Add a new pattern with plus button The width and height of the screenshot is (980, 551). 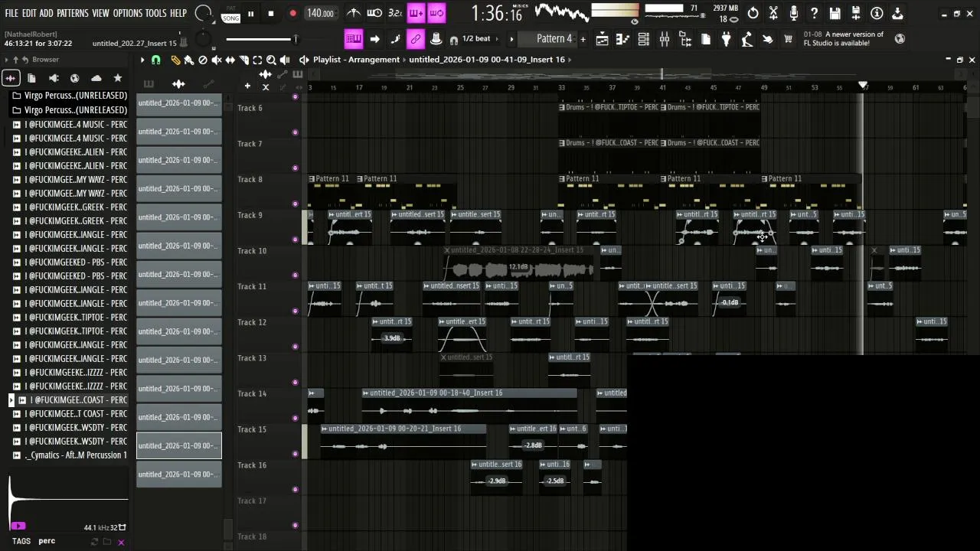pyautogui.click(x=583, y=39)
